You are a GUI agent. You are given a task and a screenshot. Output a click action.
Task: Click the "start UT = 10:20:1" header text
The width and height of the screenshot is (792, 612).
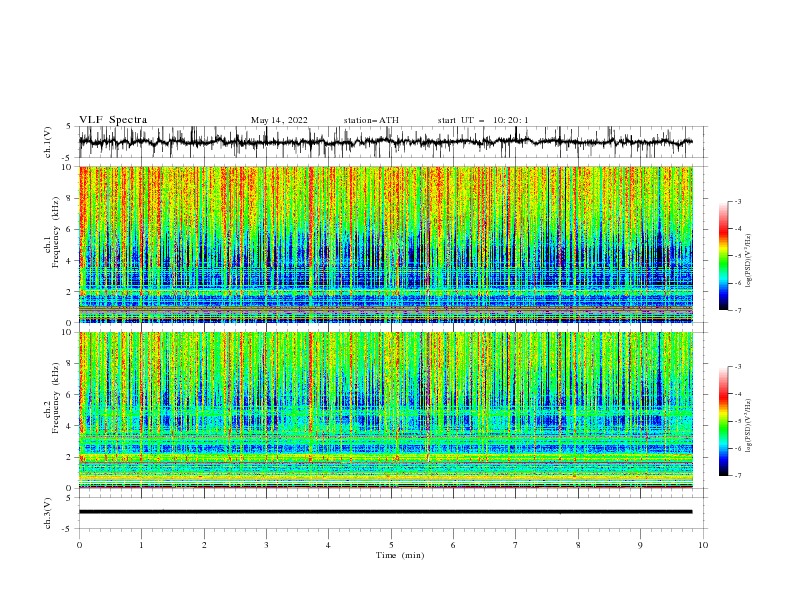[482, 120]
